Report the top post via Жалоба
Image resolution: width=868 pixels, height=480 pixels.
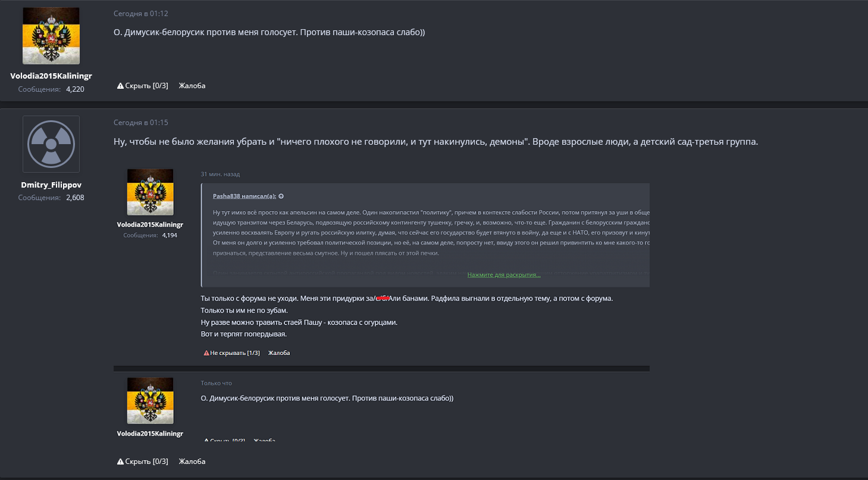pos(192,85)
